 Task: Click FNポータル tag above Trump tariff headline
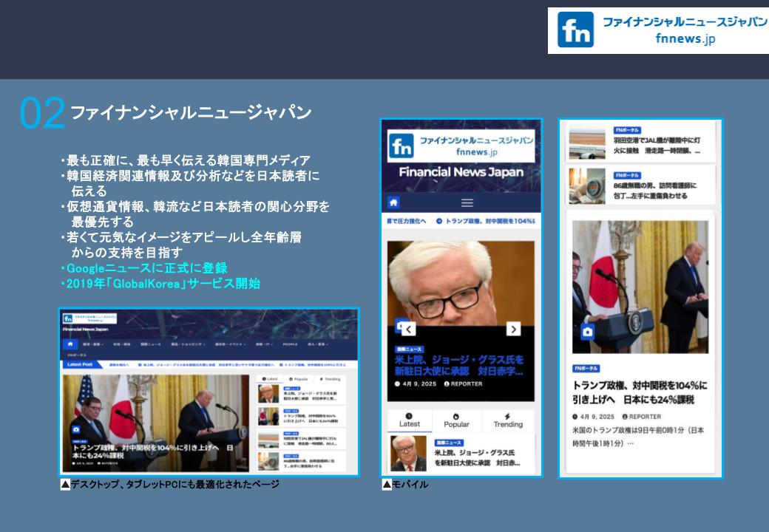click(x=586, y=368)
